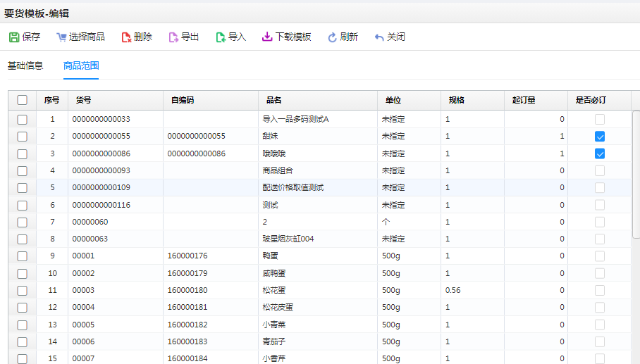Switch to the 基础信息 tab
Image resolution: width=640 pixels, height=364 pixels.
(x=25, y=65)
